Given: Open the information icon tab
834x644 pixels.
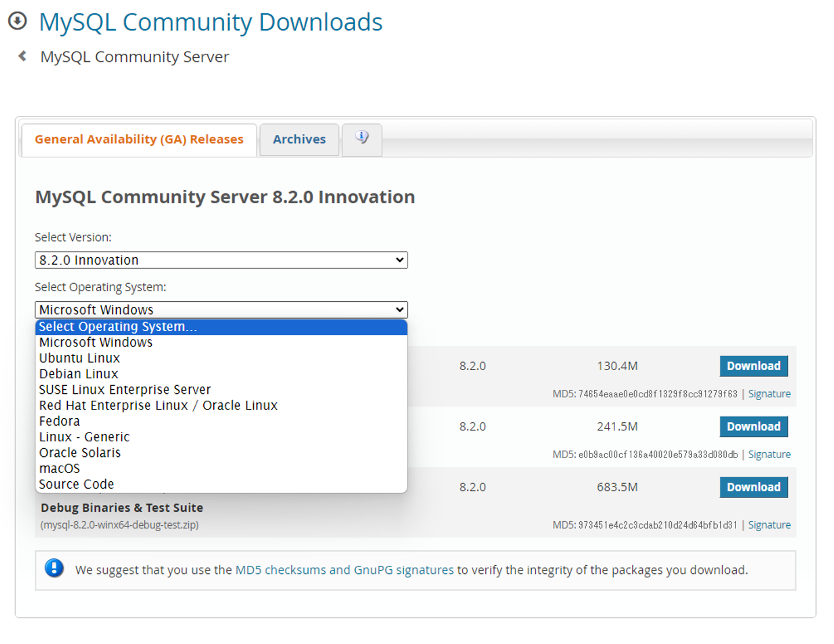Looking at the screenshot, I should tap(362, 139).
